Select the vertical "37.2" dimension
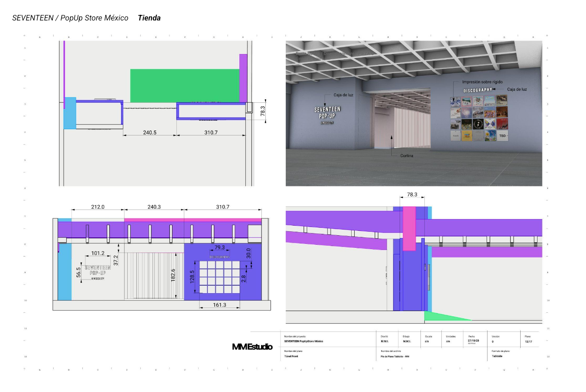The image size is (586, 392). [x=116, y=260]
